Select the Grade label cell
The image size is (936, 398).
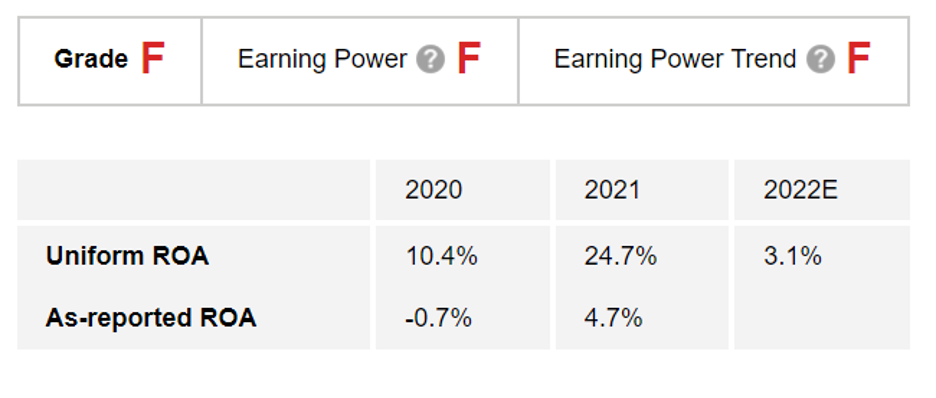(x=110, y=61)
